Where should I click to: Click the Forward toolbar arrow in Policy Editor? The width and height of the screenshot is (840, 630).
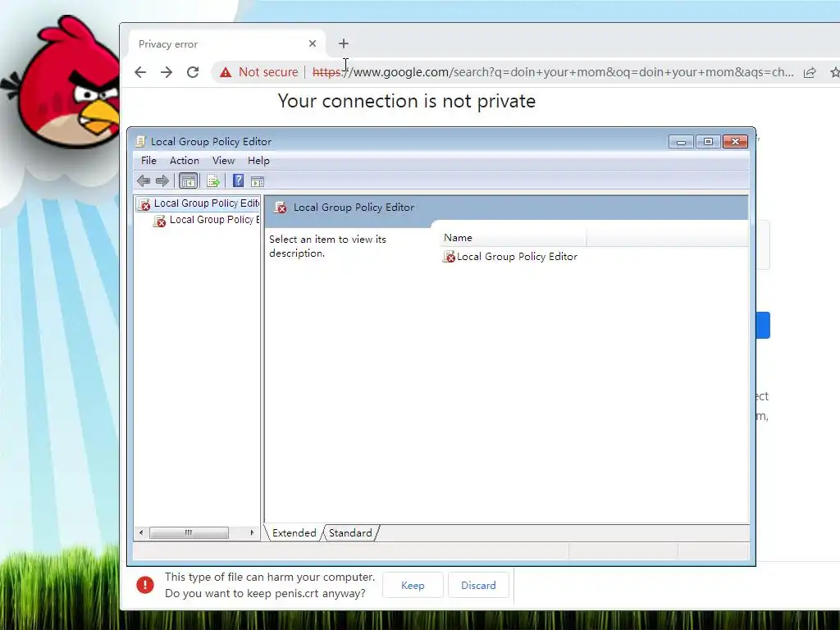click(x=162, y=181)
